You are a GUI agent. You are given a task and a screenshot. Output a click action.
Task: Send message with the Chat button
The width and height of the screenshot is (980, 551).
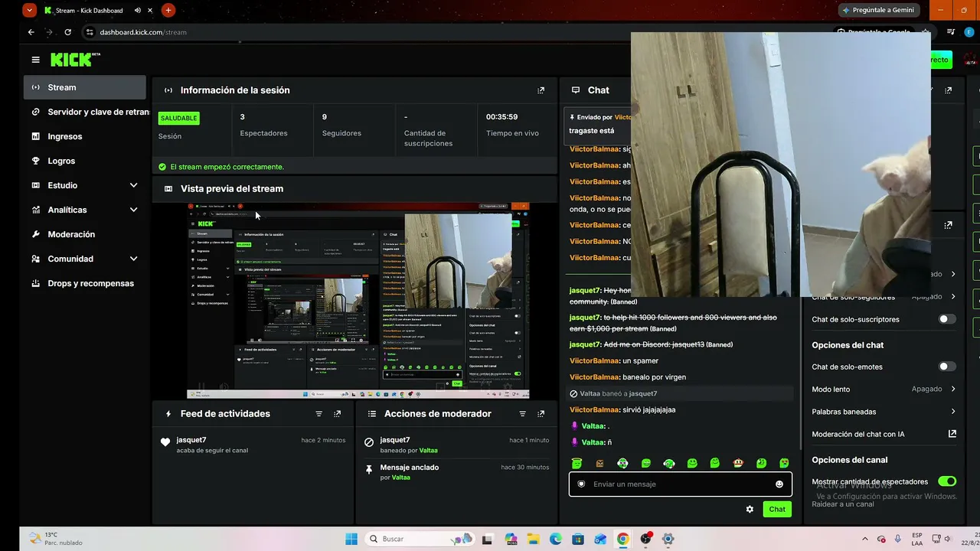coord(777,509)
